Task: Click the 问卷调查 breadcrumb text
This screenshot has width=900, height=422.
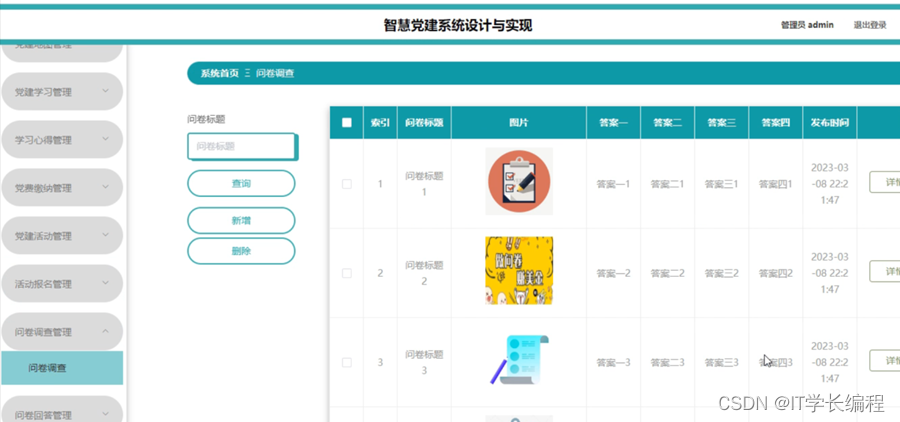Action: 275,73
